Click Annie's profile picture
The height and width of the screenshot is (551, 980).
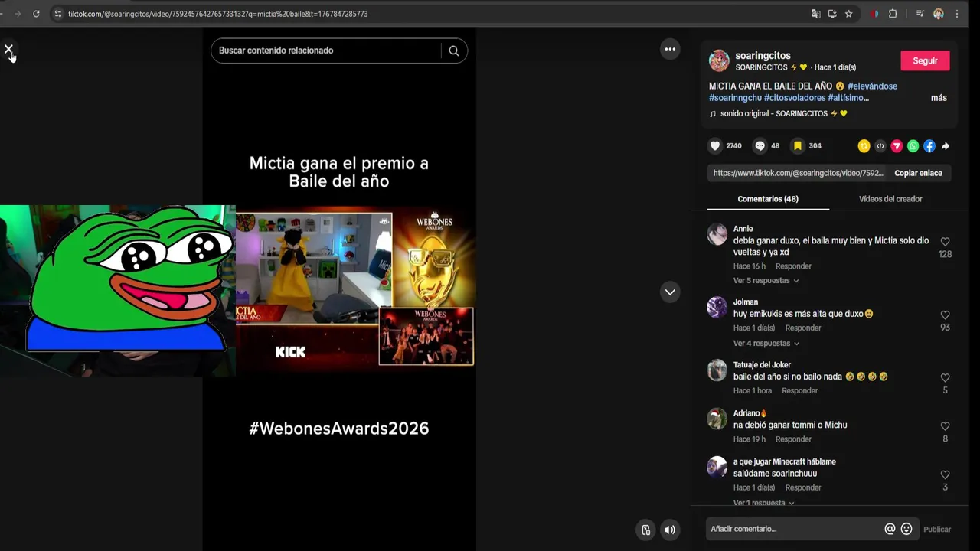tap(717, 234)
